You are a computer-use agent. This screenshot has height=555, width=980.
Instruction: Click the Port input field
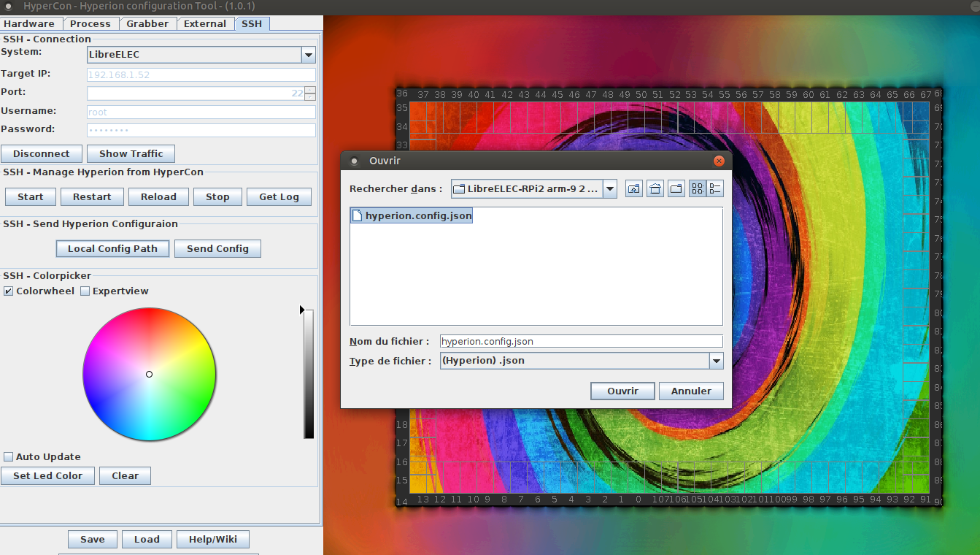(196, 93)
